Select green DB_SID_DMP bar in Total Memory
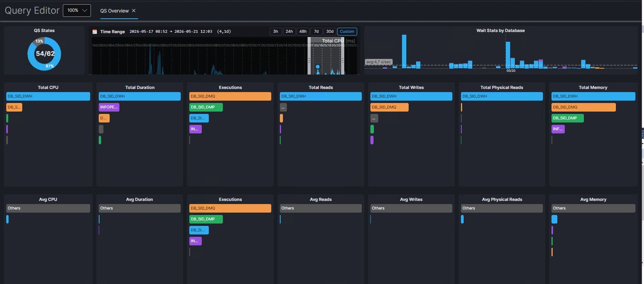Image resolution: width=644 pixels, height=284 pixels. pyautogui.click(x=568, y=118)
